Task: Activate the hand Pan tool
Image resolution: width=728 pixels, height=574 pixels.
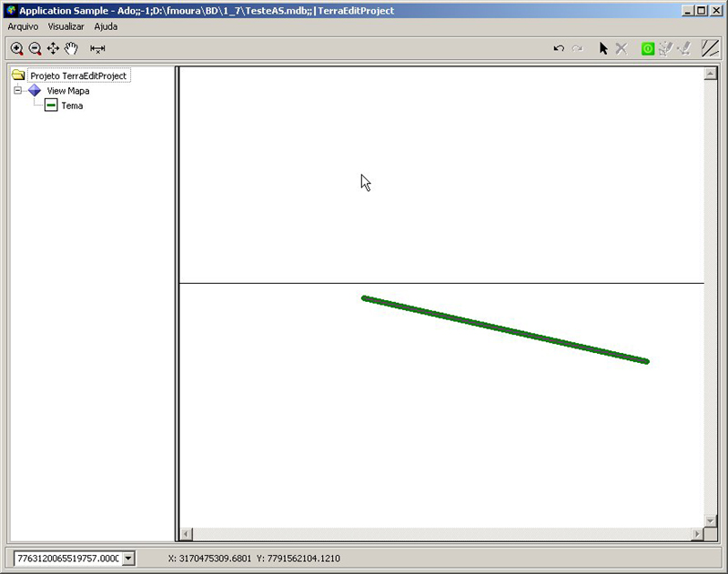Action: point(71,49)
